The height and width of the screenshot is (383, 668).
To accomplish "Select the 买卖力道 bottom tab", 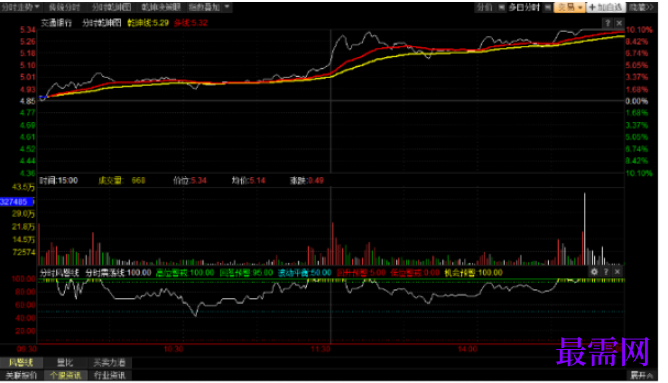I will point(109,363).
